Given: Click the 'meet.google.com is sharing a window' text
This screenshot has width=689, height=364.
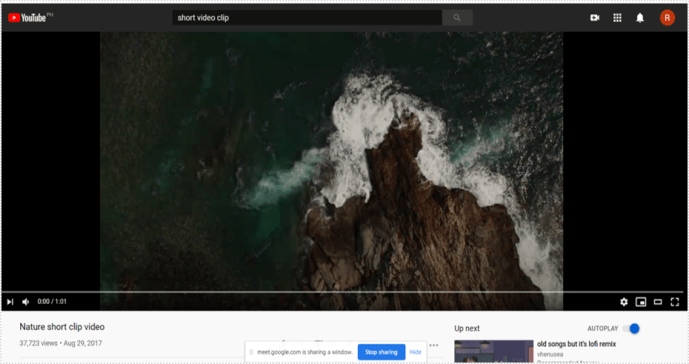Looking at the screenshot, I should click(x=305, y=352).
